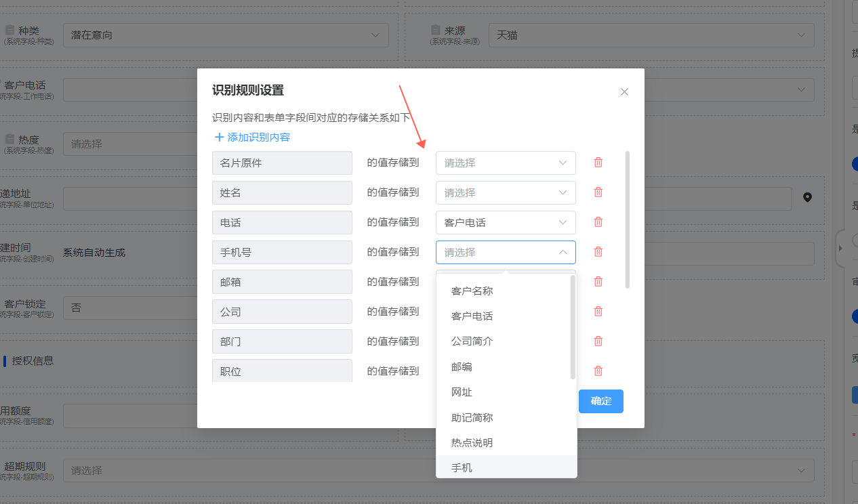Image resolution: width=858 pixels, height=504 pixels.
Task: Click the 部门 recognition content field
Action: [x=282, y=341]
